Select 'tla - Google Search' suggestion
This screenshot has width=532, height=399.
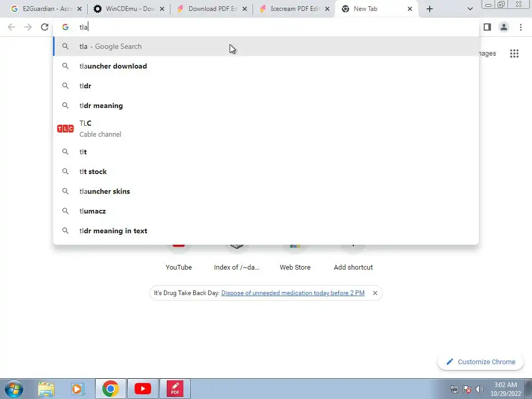point(266,46)
